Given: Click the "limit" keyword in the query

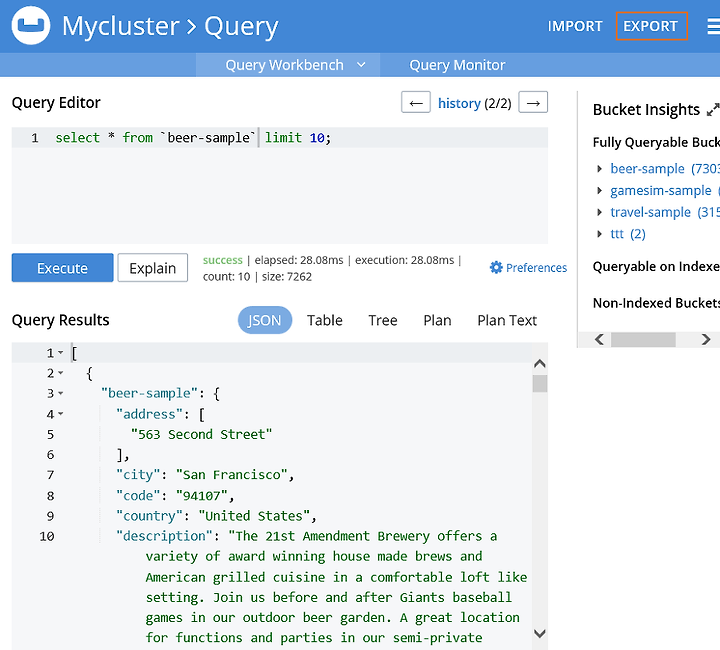Looking at the screenshot, I should click(x=283, y=138).
